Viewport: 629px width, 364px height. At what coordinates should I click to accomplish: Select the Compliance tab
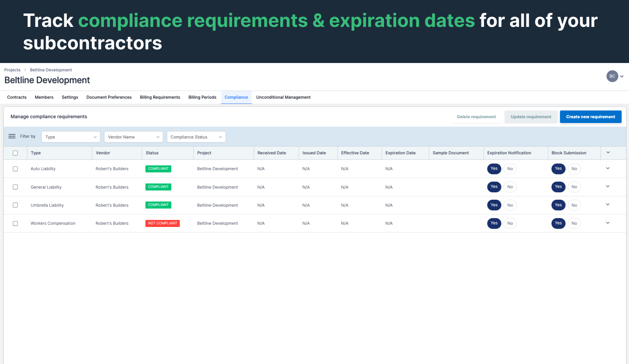point(236,97)
